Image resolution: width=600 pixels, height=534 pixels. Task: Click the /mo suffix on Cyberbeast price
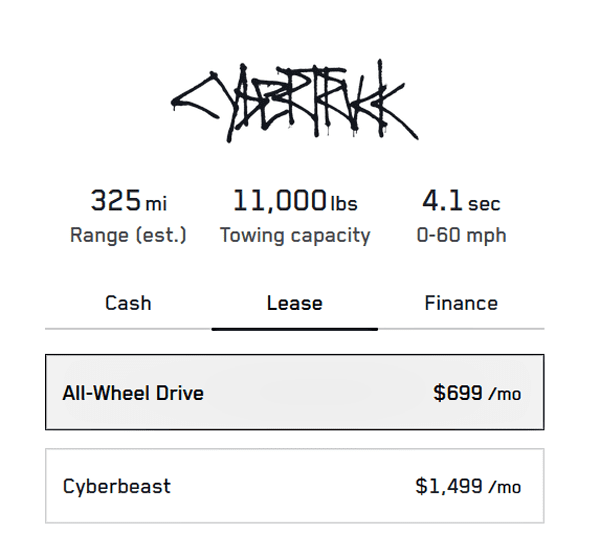pos(504,488)
